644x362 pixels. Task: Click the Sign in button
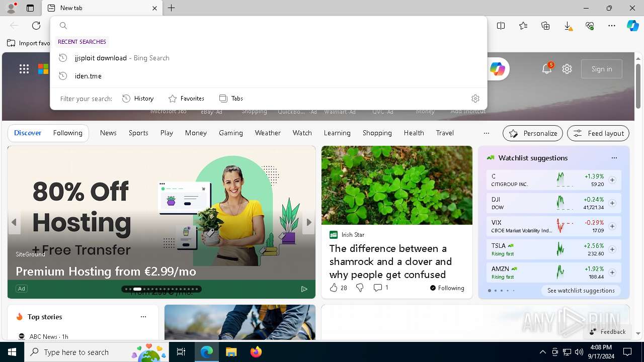(602, 69)
